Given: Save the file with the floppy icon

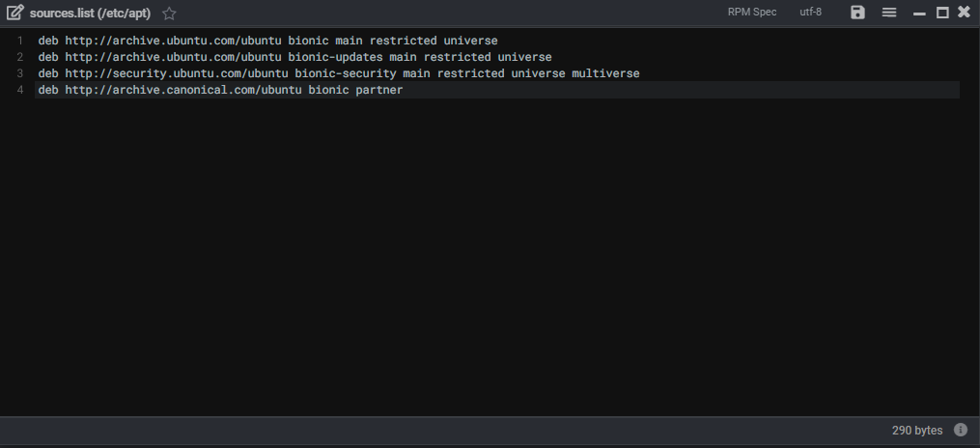Looking at the screenshot, I should click(x=858, y=13).
